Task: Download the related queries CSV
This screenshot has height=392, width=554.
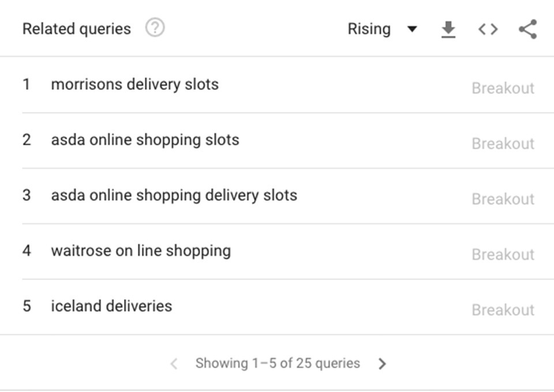Action: click(x=448, y=29)
